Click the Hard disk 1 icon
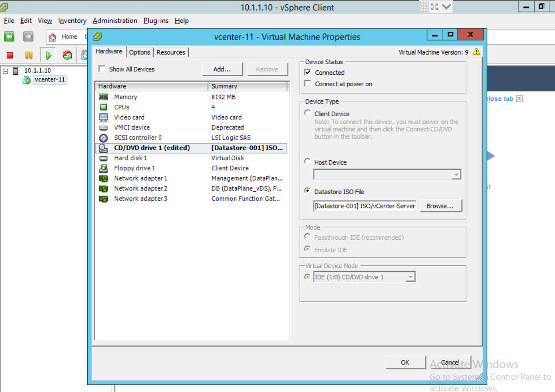The width and height of the screenshot is (555, 392). pyautogui.click(x=103, y=158)
